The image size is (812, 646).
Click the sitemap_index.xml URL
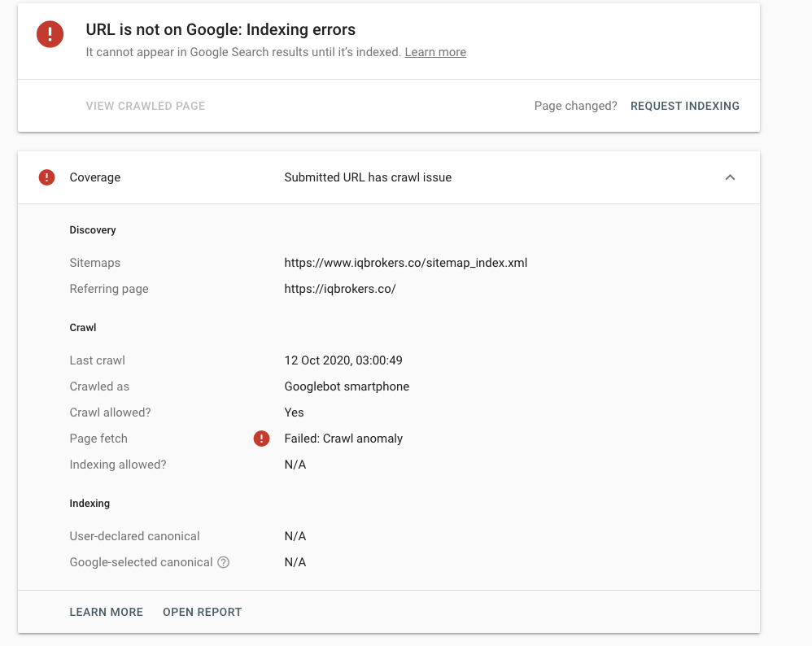[405, 263]
